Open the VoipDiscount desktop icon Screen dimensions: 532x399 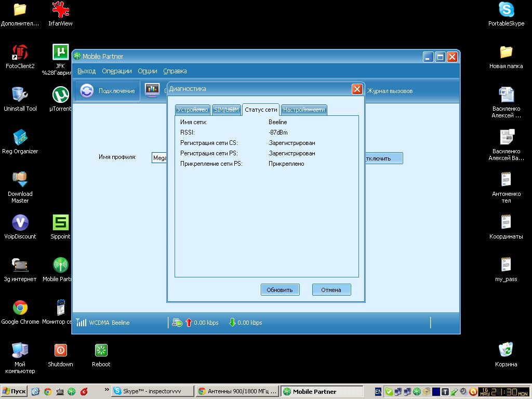tap(20, 227)
